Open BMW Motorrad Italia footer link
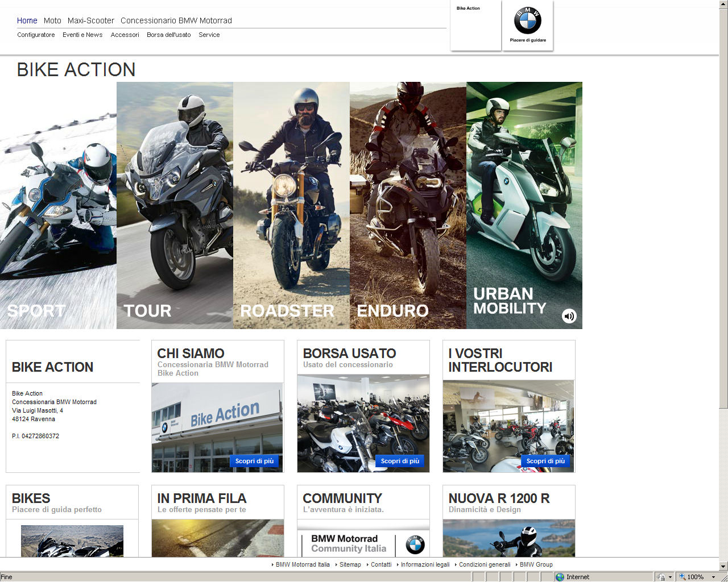 click(303, 564)
